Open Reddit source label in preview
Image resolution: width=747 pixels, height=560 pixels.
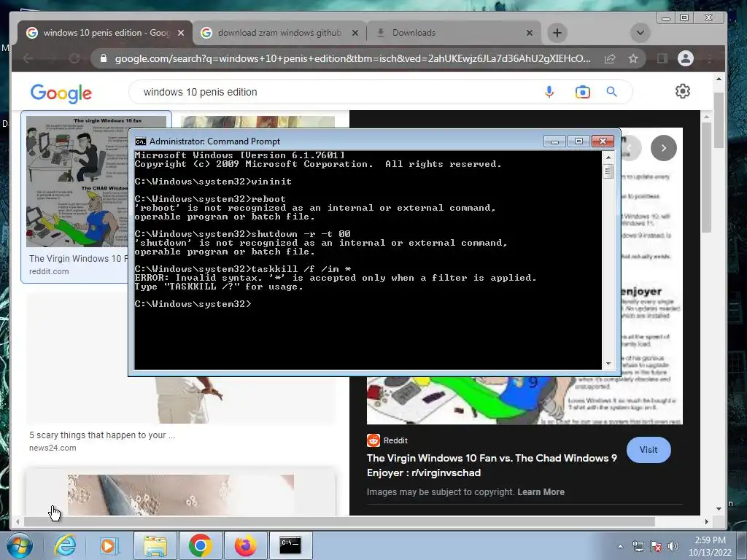coord(387,440)
